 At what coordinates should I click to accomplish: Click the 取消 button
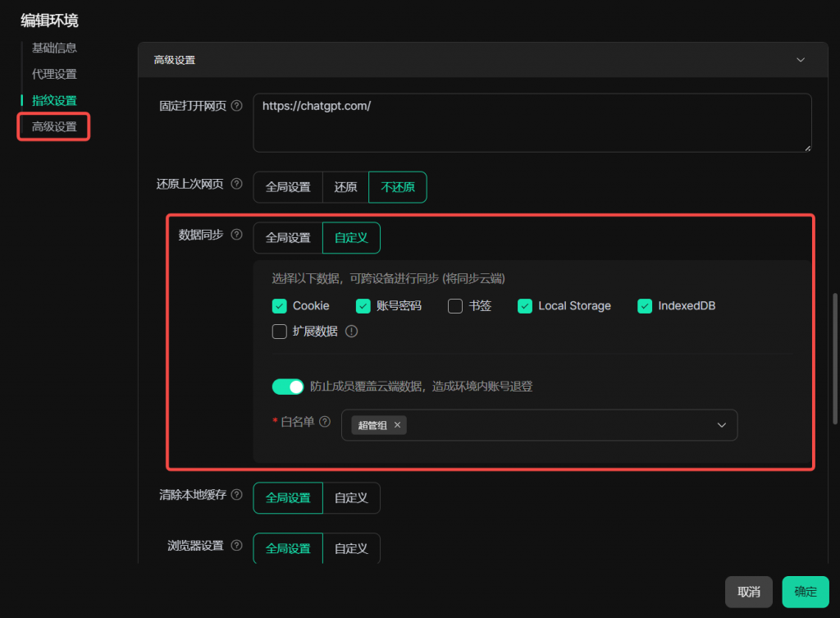pos(748,592)
